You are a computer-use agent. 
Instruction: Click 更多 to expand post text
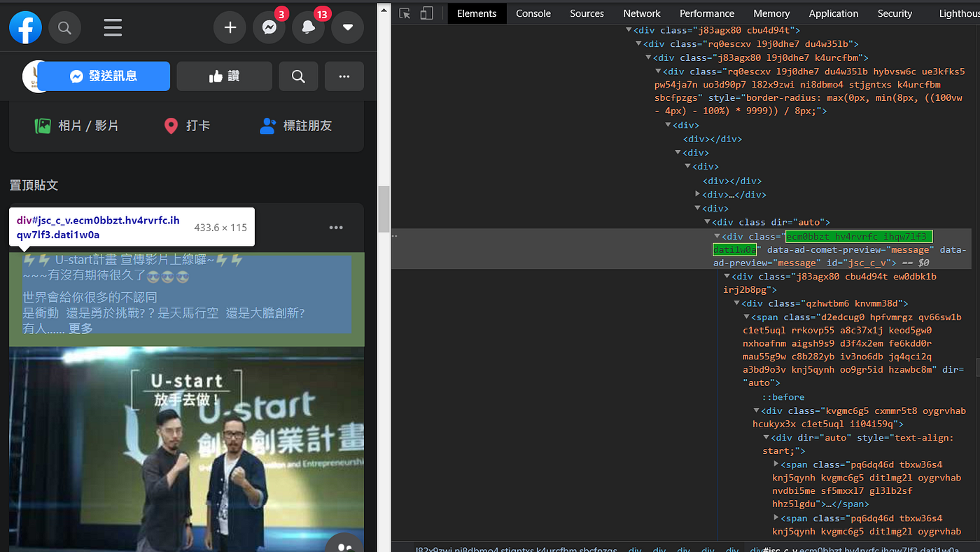pyautogui.click(x=80, y=329)
